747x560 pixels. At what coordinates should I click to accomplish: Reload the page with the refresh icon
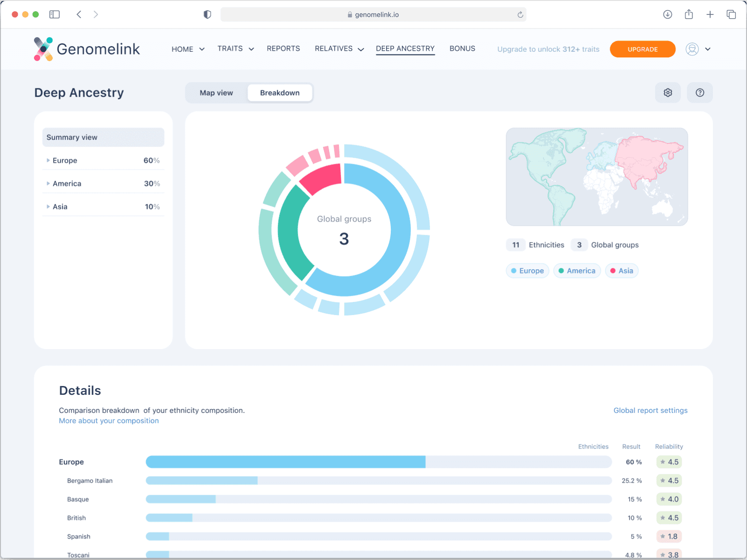[x=520, y=14]
